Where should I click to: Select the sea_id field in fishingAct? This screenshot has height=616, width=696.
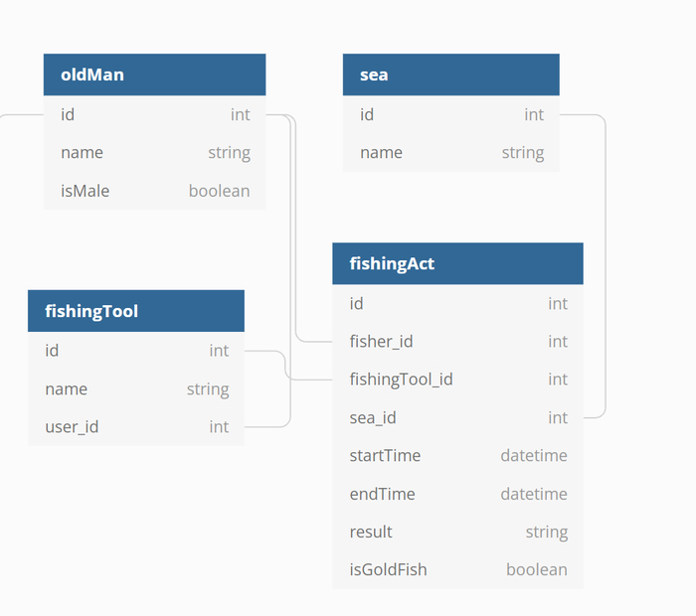[457, 417]
